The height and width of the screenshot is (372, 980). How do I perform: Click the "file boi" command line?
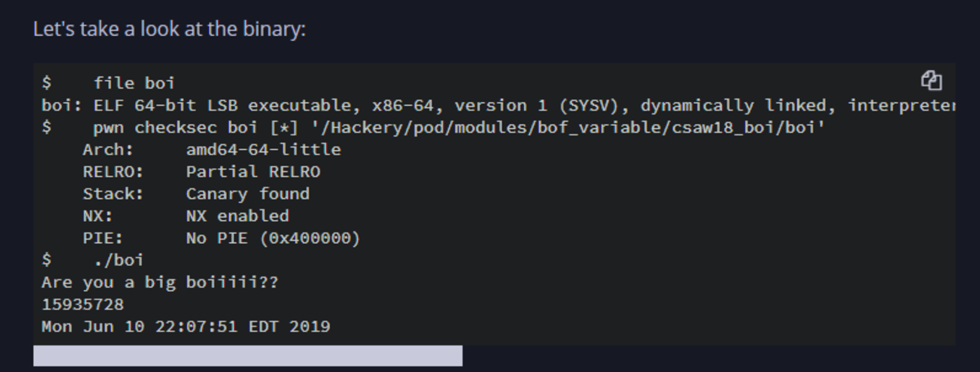click(x=134, y=83)
